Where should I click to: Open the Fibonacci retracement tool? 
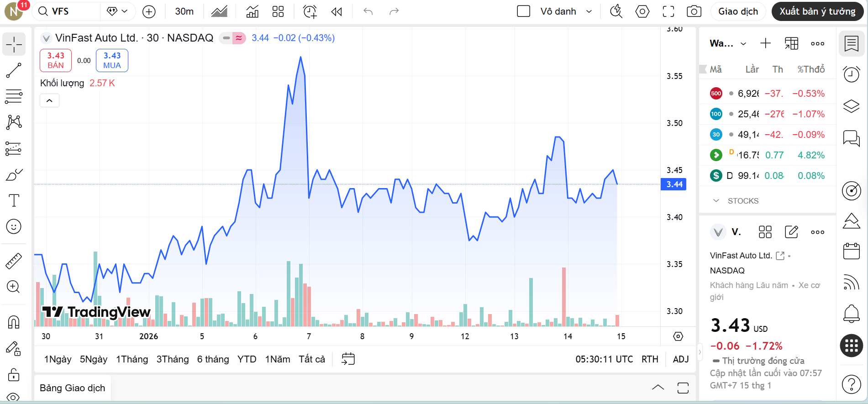coord(14,96)
